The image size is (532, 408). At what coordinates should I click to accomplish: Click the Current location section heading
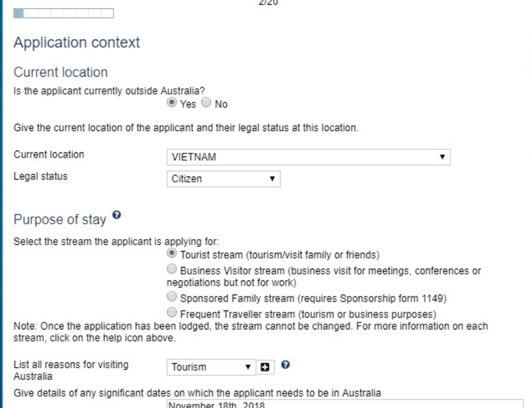(60, 73)
